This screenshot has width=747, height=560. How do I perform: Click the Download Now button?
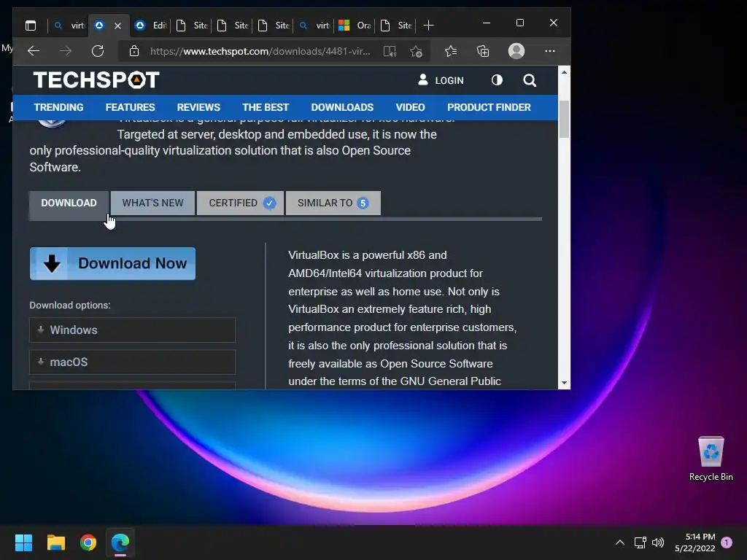pos(112,263)
